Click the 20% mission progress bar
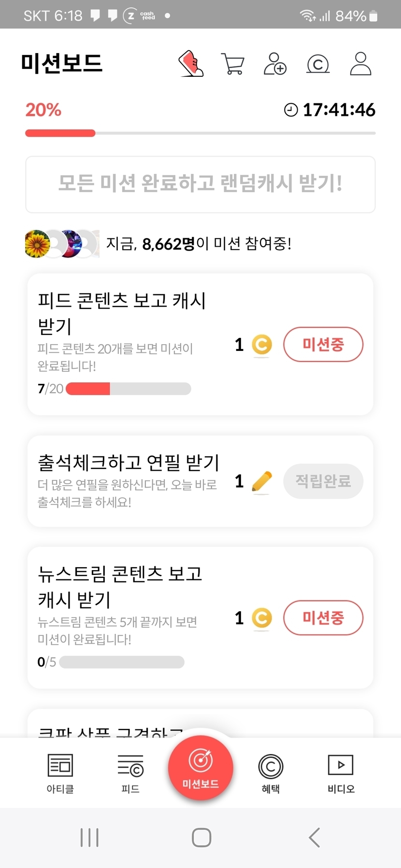The width and height of the screenshot is (401, 868). (x=200, y=133)
